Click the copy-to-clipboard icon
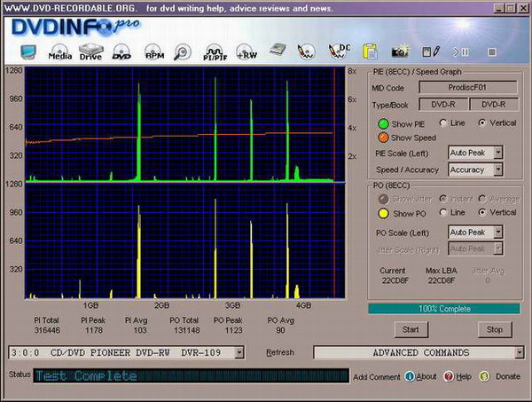This screenshot has width=532, height=402. (370, 52)
